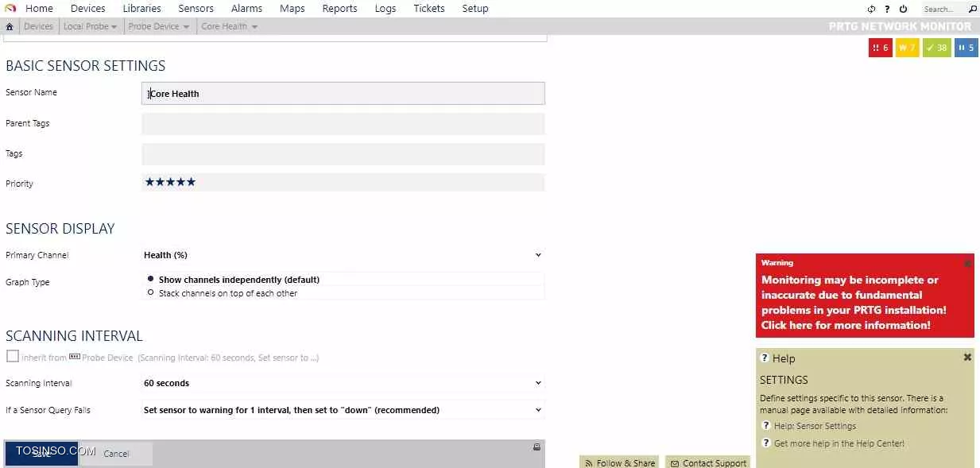This screenshot has width=980, height=468.
Task: Open the Devices menu
Action: tap(88, 9)
